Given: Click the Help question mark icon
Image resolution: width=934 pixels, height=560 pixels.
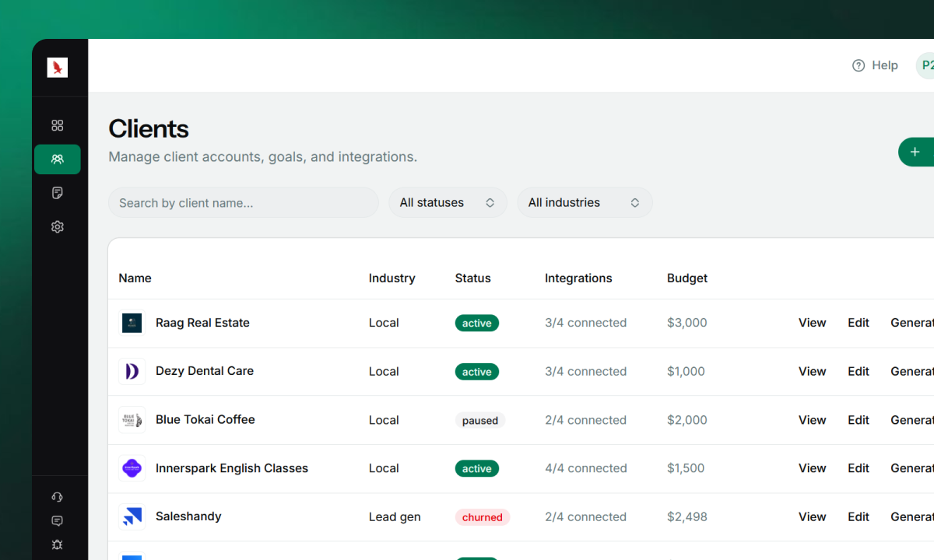Looking at the screenshot, I should pos(859,65).
